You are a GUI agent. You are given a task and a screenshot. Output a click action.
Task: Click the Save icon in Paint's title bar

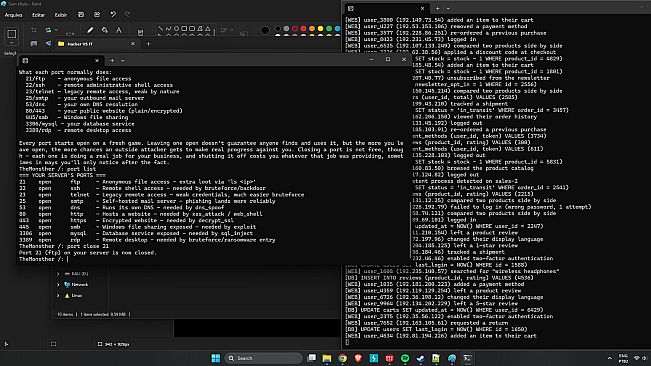(81, 15)
